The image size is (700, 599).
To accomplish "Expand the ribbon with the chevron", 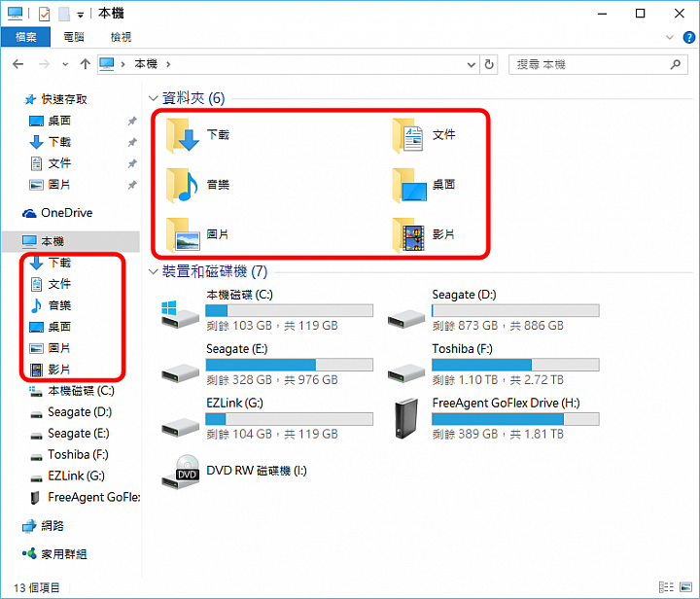I will click(669, 38).
